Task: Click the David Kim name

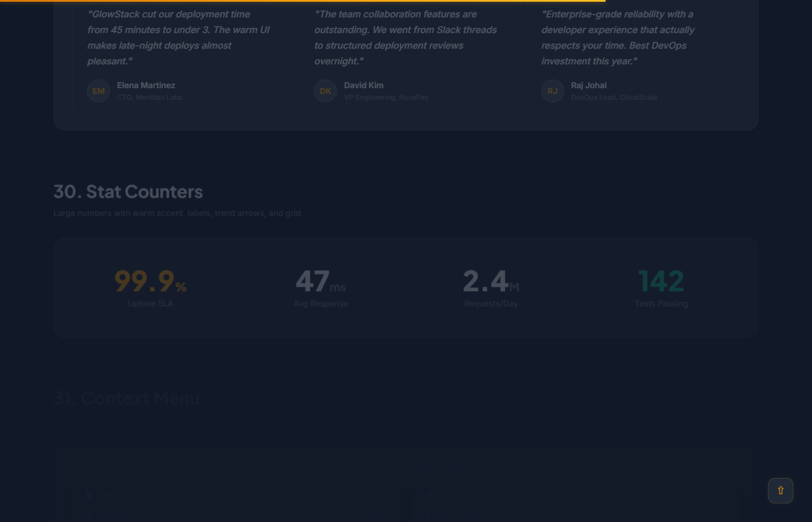Action: click(364, 85)
